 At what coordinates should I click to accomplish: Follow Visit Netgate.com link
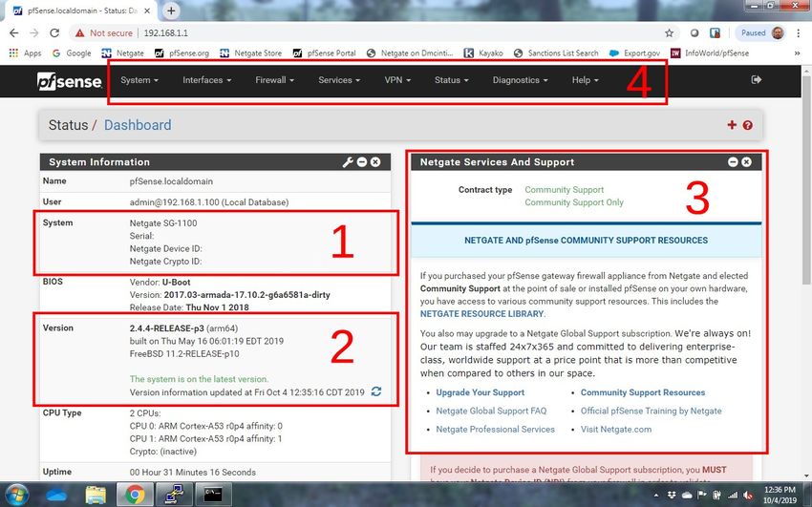coord(616,430)
